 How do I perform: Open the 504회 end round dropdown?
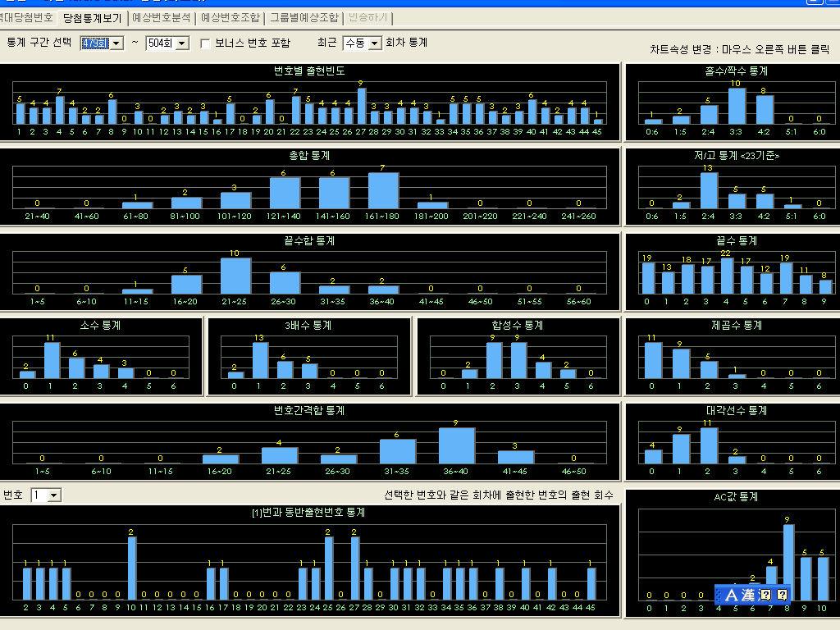tap(182, 43)
